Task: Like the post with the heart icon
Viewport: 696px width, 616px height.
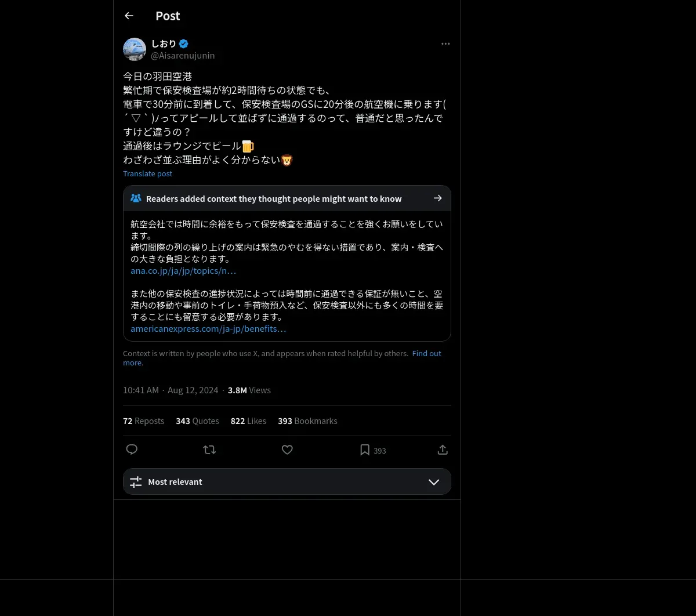Action: [287, 450]
